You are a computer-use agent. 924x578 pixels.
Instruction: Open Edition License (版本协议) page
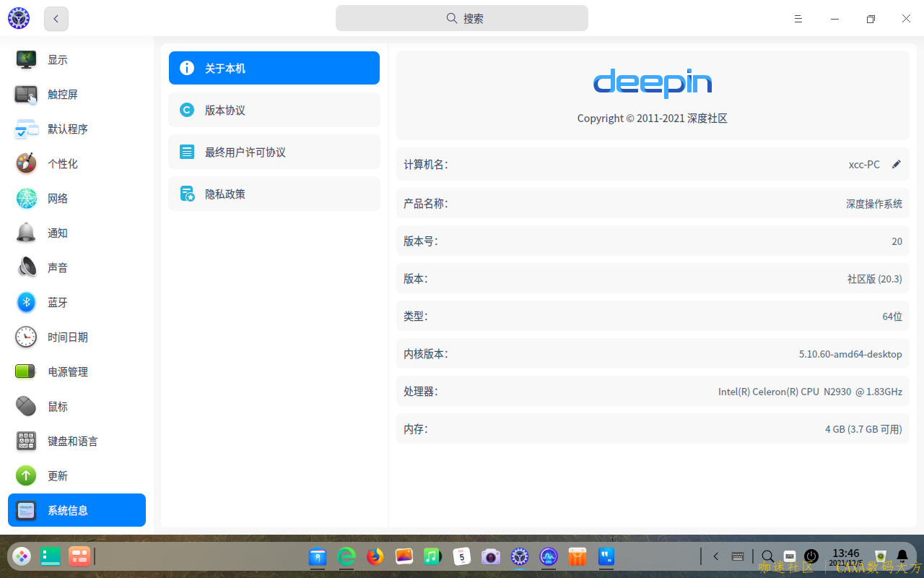[274, 110]
